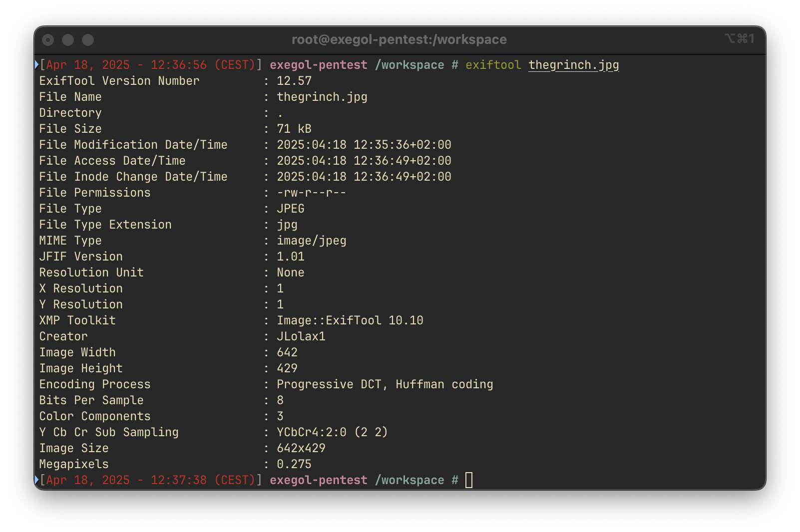This screenshot has height=532, width=800.
Task: Click the Image Height value 429
Action: pos(287,368)
